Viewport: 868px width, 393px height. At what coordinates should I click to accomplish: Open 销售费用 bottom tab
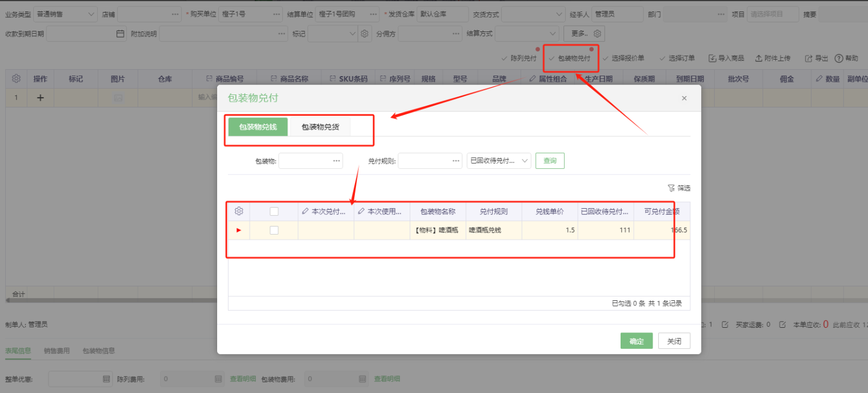[57, 351]
